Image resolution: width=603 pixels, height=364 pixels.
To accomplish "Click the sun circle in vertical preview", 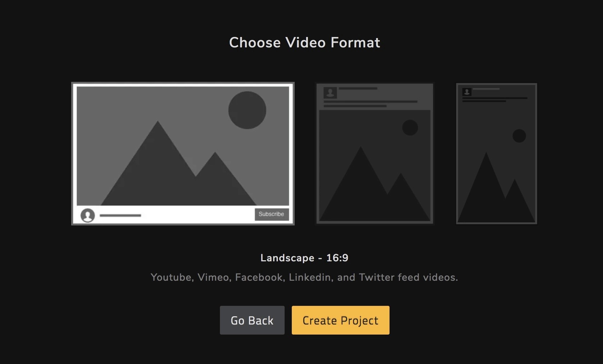I will click(519, 136).
